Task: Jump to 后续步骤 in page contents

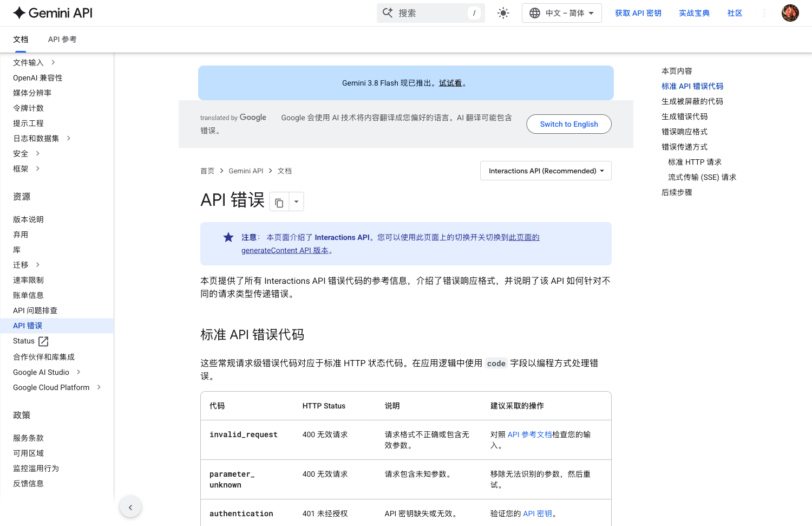Action: (x=677, y=192)
